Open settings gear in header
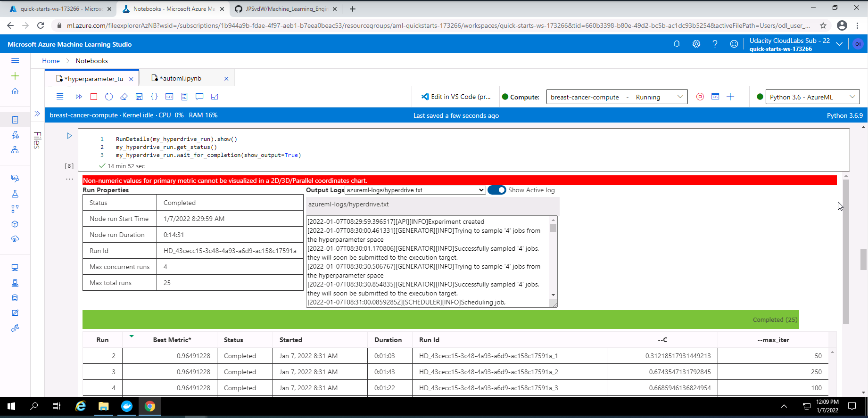The image size is (868, 418). point(696,44)
